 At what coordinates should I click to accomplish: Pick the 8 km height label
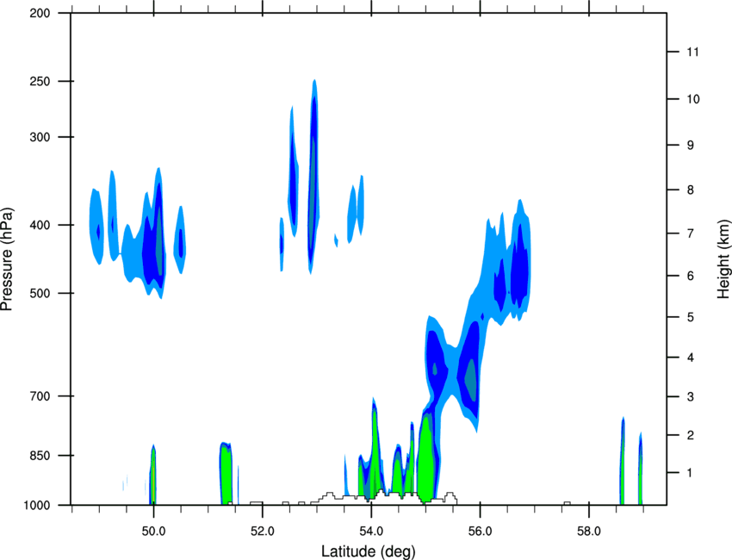(x=691, y=190)
